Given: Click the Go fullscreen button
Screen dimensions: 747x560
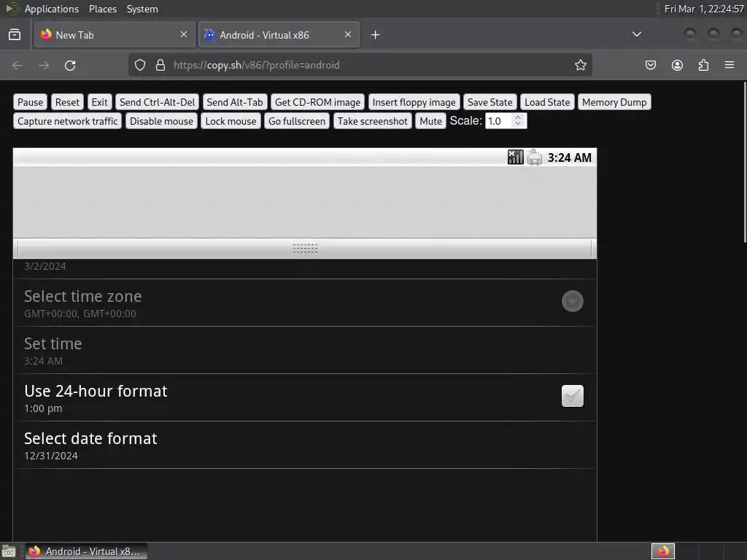Looking at the screenshot, I should pos(297,121).
